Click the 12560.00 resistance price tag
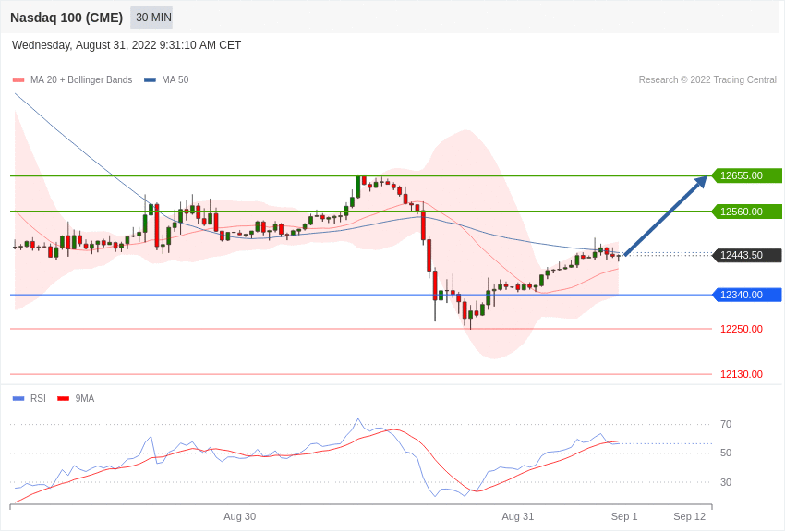This screenshot has width=785, height=532. [747, 212]
